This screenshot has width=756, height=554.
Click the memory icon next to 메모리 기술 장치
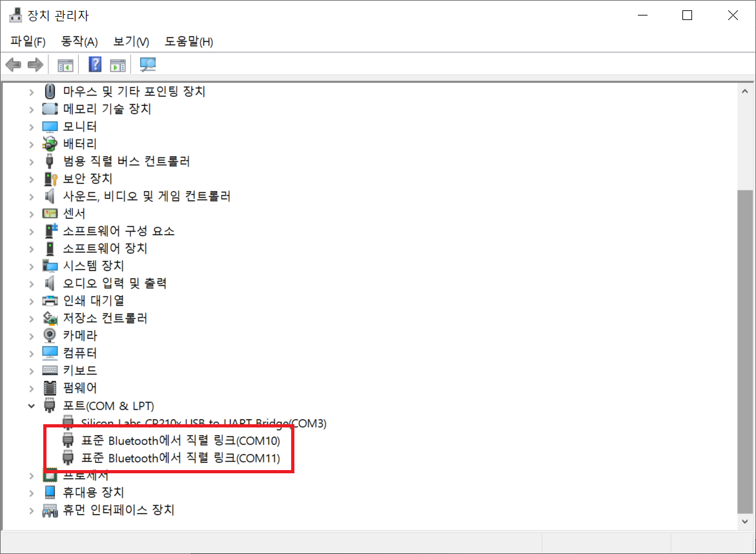click(x=50, y=108)
